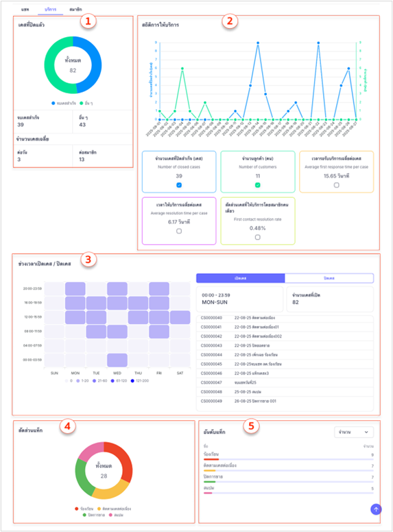Click the red legend dot in tag ratio chart

click(77, 509)
